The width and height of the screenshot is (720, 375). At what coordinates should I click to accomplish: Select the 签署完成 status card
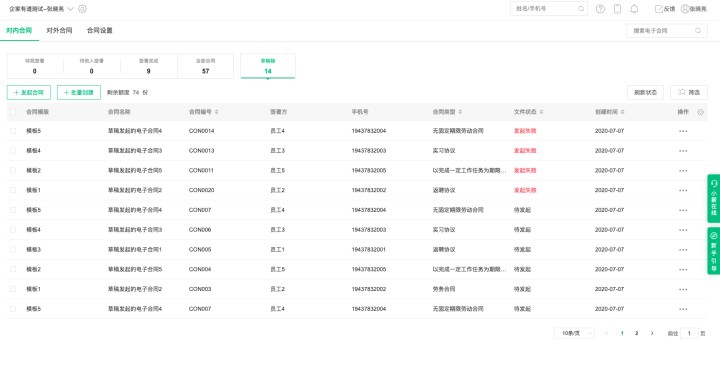tap(149, 66)
